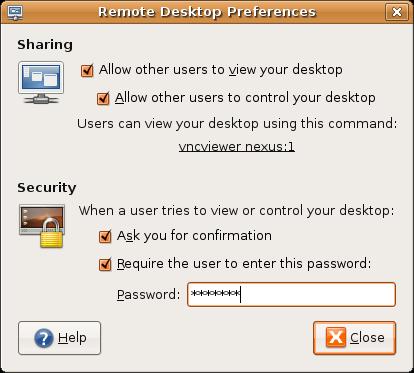Screen dimensions: 414x373
Task: Open the Help button
Action: (x=59, y=338)
